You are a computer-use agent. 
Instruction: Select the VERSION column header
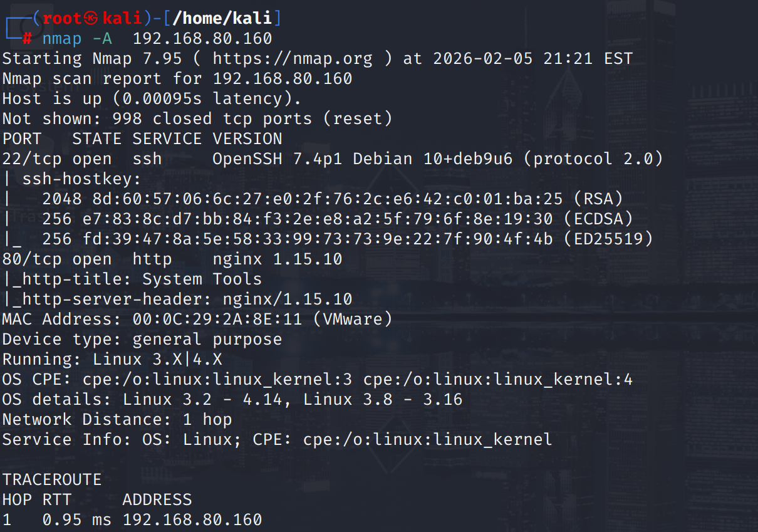[247, 138]
